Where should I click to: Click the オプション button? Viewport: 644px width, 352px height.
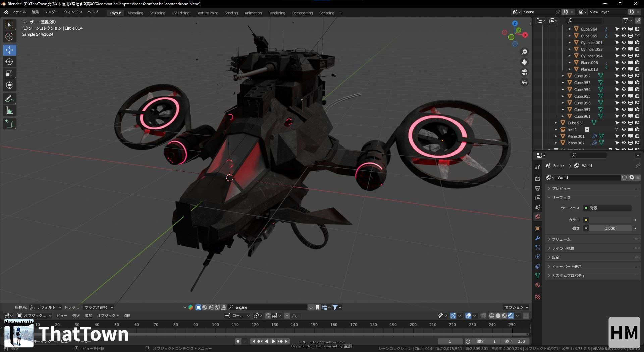point(516,307)
